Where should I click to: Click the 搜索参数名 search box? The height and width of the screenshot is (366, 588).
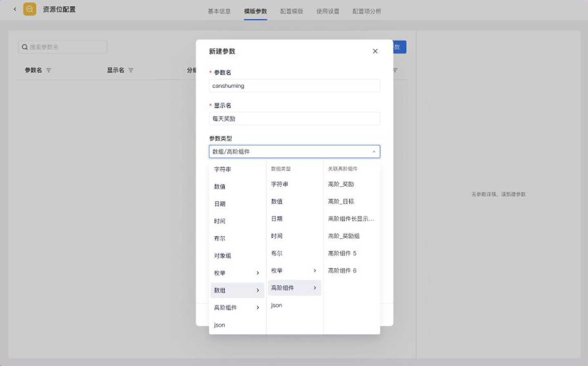pos(62,47)
